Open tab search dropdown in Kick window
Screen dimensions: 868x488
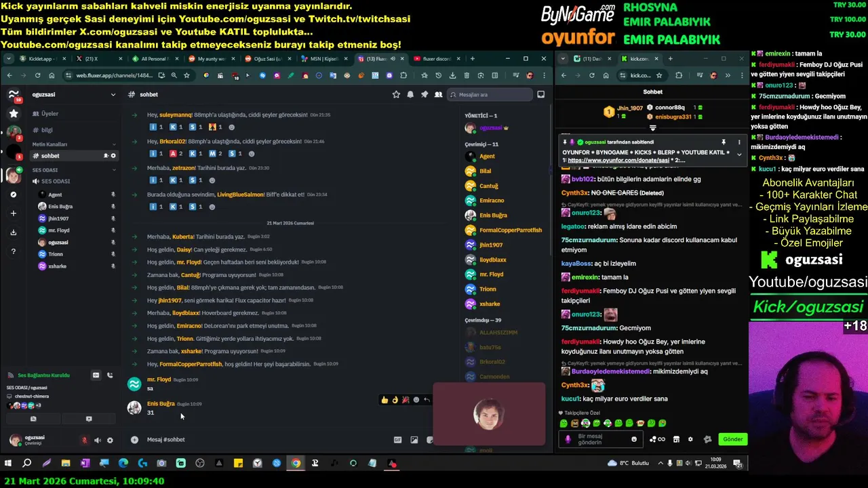click(563, 59)
